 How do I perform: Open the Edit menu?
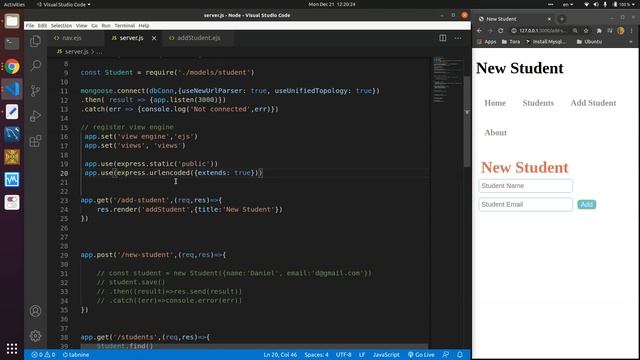click(42, 26)
